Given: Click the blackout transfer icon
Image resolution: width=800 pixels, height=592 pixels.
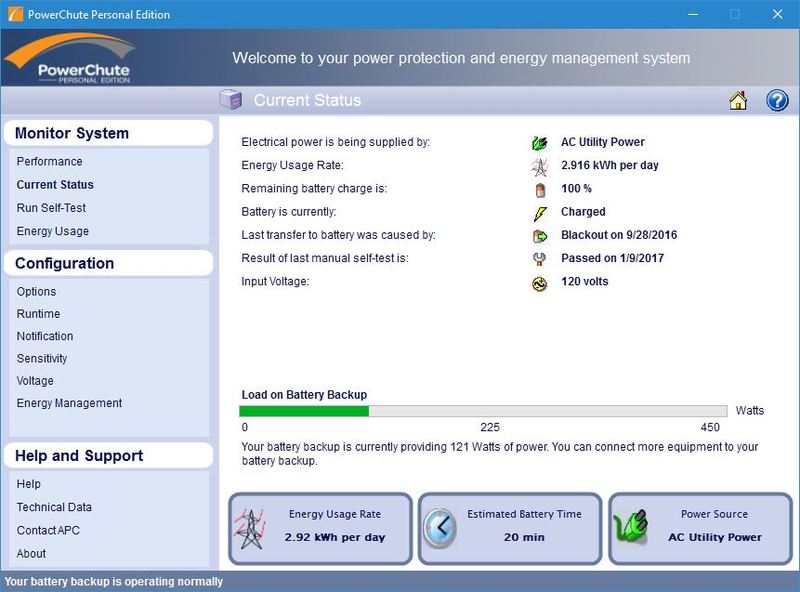Looking at the screenshot, I should pyautogui.click(x=540, y=236).
